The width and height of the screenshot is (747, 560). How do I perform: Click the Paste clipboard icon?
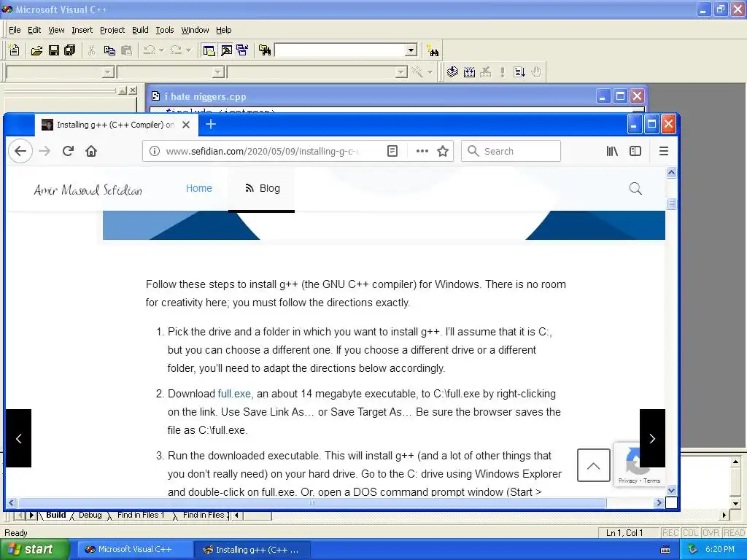tap(126, 50)
